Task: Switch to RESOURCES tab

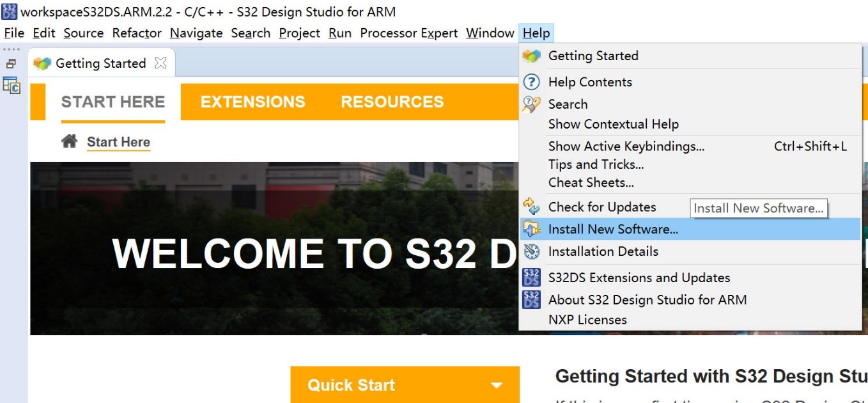Action: pyautogui.click(x=392, y=102)
